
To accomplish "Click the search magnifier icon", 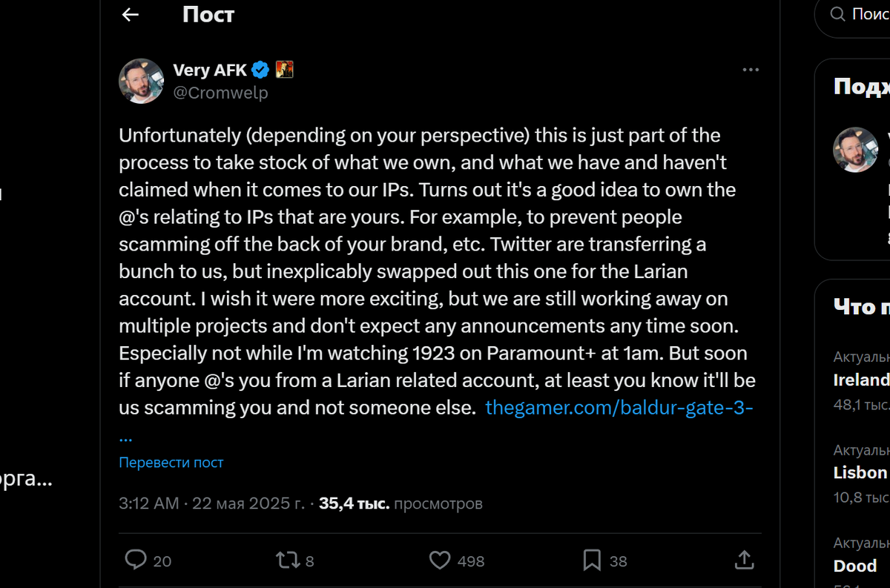I will [x=837, y=14].
